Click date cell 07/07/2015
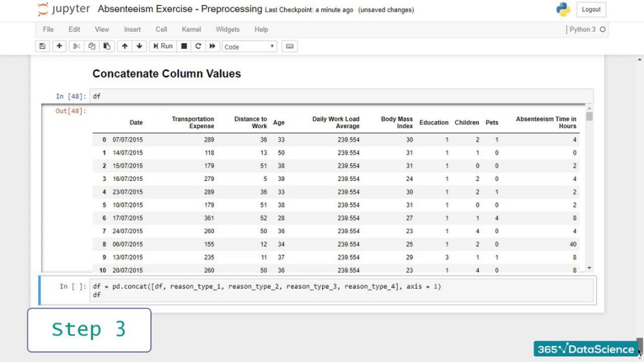 tap(128, 140)
